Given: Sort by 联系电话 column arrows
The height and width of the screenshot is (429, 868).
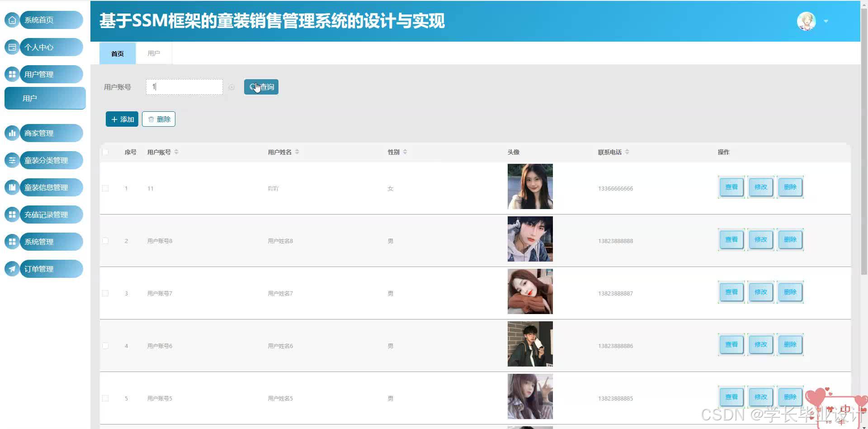Looking at the screenshot, I should click(627, 152).
